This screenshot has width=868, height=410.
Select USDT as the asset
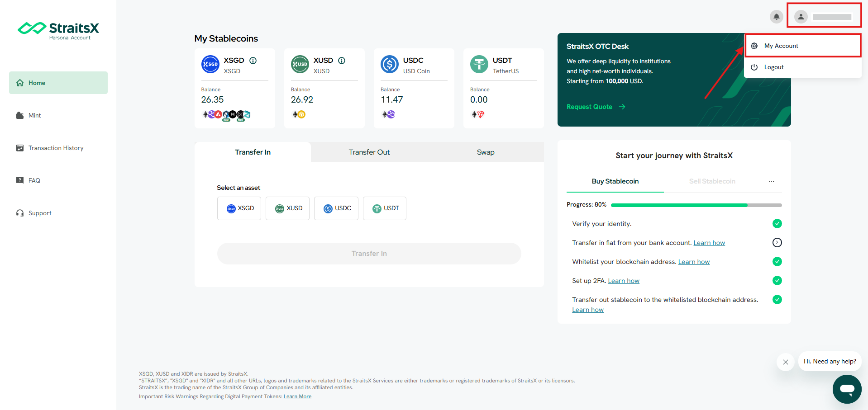385,208
